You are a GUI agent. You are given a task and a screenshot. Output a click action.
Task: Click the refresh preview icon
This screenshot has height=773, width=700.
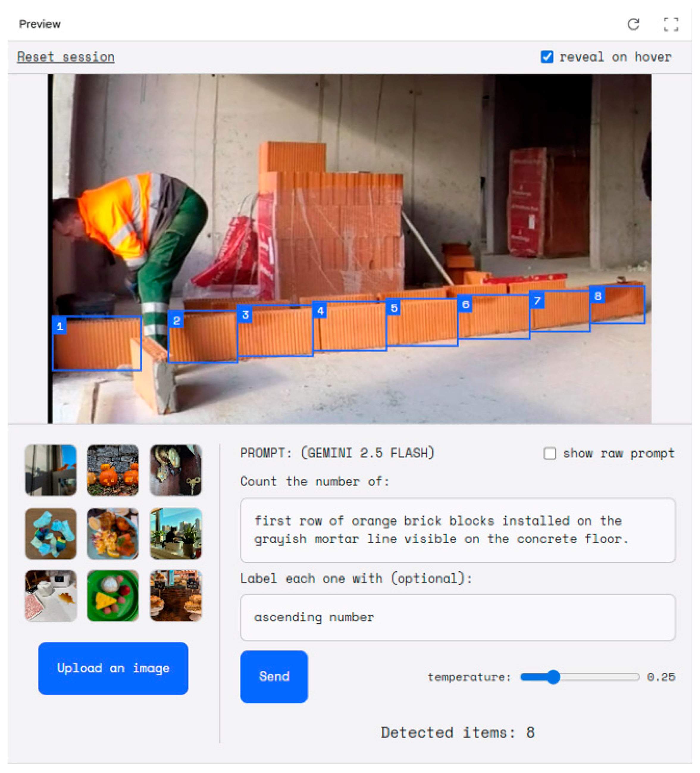pos(633,24)
